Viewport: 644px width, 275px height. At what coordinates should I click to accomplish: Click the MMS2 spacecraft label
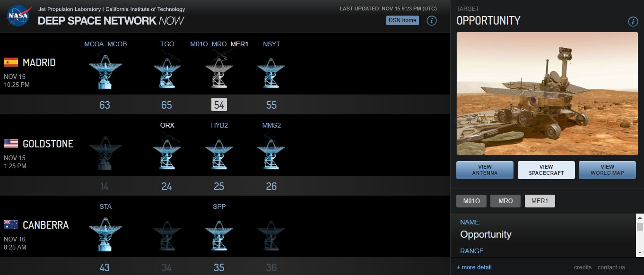[x=271, y=125]
